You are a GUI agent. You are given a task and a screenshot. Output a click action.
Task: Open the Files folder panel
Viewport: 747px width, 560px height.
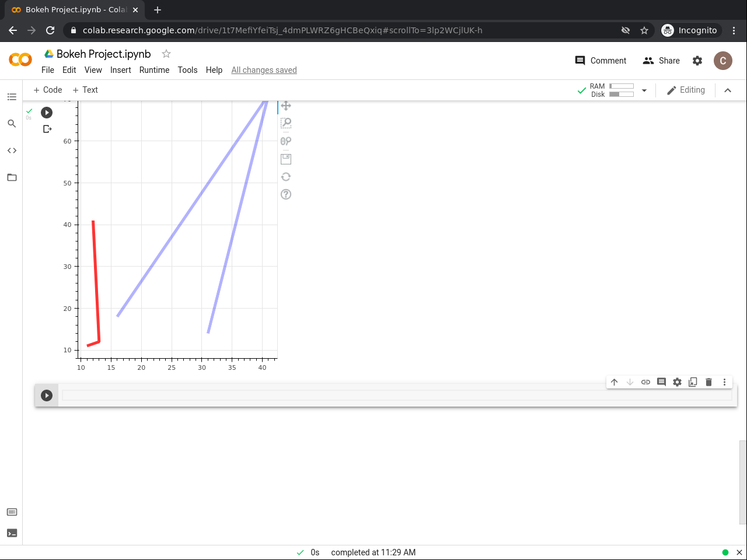point(12,177)
